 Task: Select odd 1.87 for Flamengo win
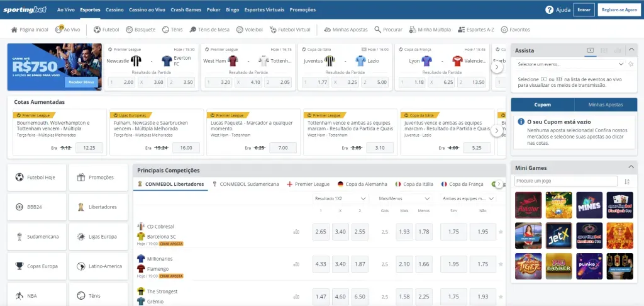pyautogui.click(x=360, y=264)
